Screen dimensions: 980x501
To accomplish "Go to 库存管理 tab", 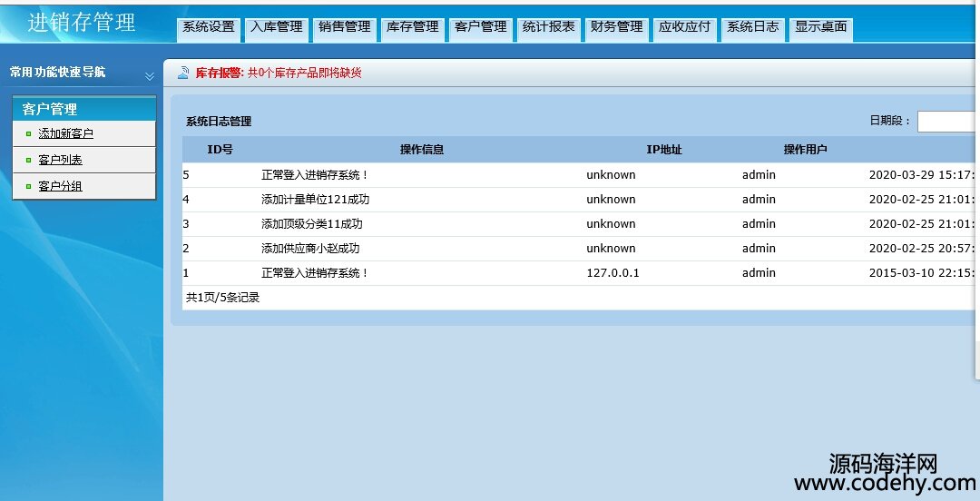I will pyautogui.click(x=413, y=27).
